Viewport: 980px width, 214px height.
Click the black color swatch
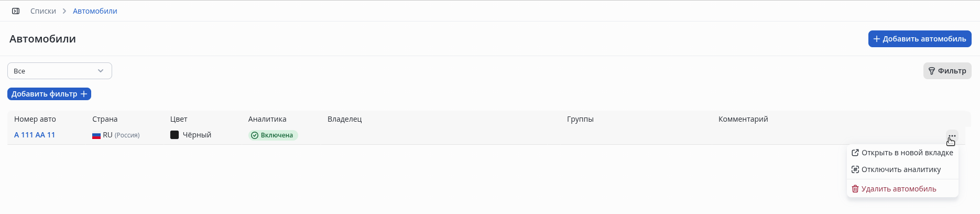(175, 135)
